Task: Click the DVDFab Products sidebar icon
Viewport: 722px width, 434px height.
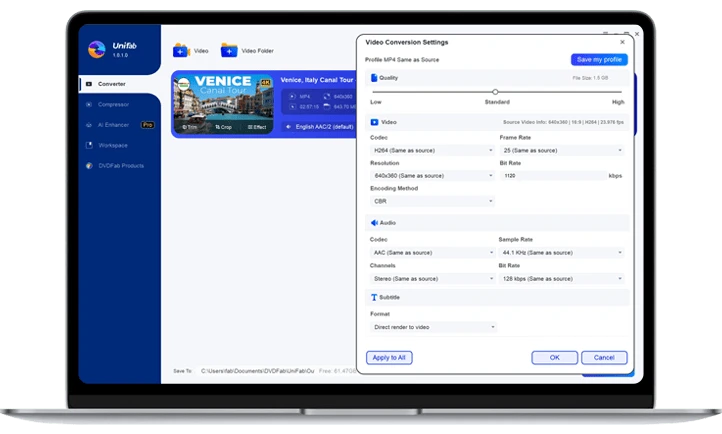Action: point(90,165)
